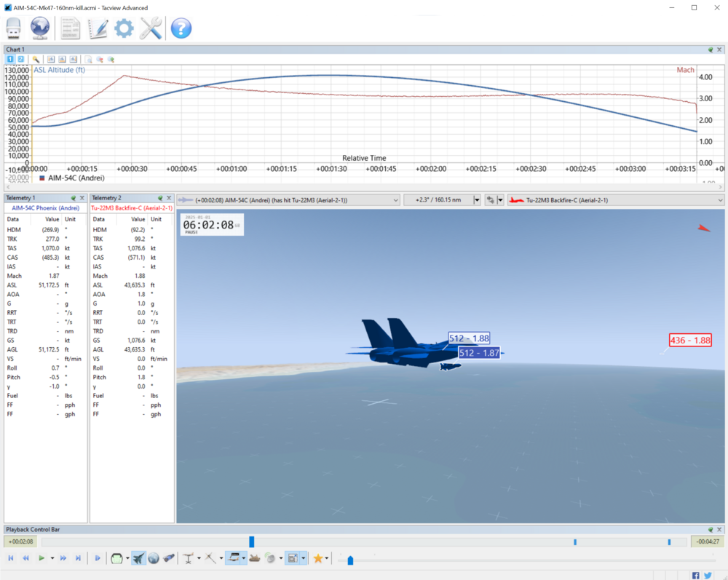Click the tank ground units icon

[254, 558]
